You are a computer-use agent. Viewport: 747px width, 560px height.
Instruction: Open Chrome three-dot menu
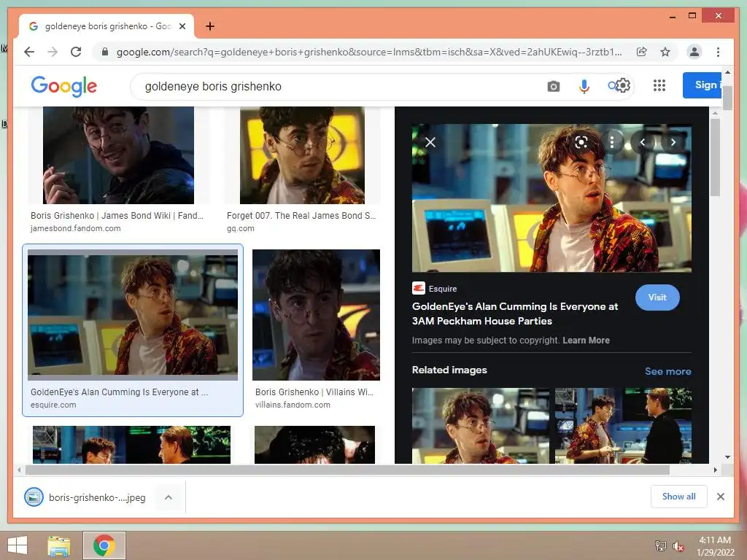click(x=718, y=52)
